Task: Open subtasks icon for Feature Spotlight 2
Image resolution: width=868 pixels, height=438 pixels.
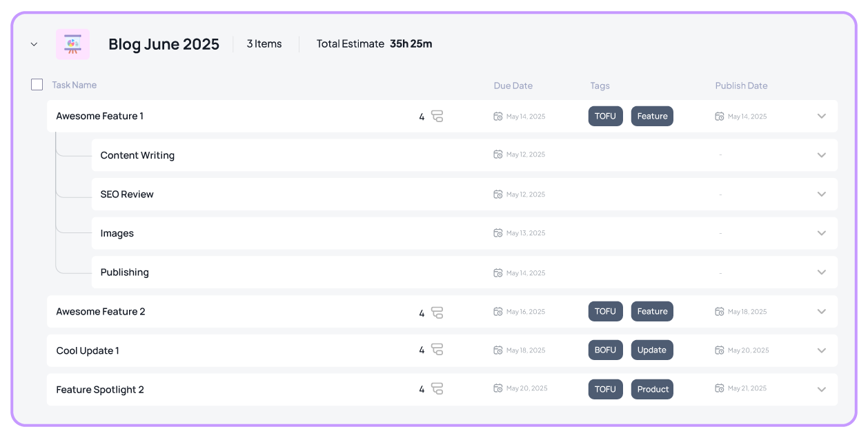Action: point(437,390)
